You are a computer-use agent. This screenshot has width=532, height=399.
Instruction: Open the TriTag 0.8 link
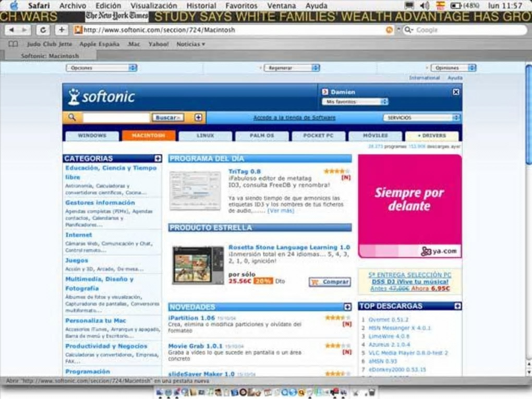pos(244,172)
